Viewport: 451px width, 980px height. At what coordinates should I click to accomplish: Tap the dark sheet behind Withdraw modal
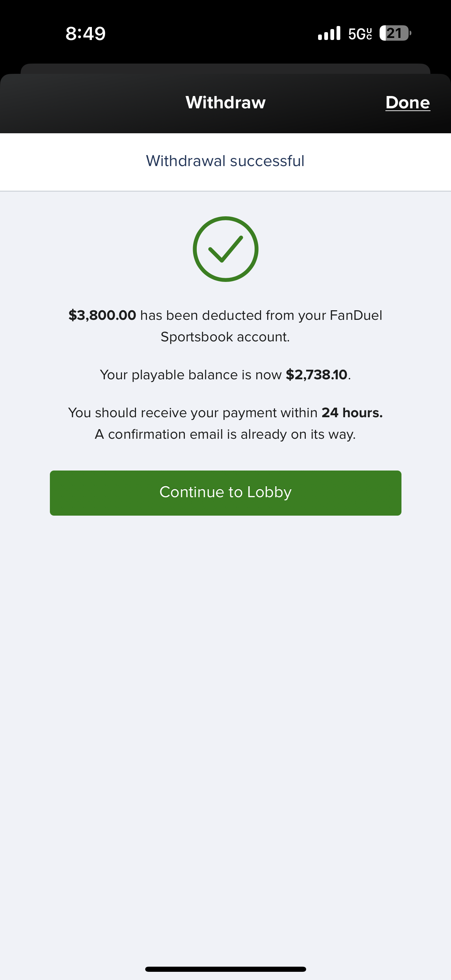point(225,68)
